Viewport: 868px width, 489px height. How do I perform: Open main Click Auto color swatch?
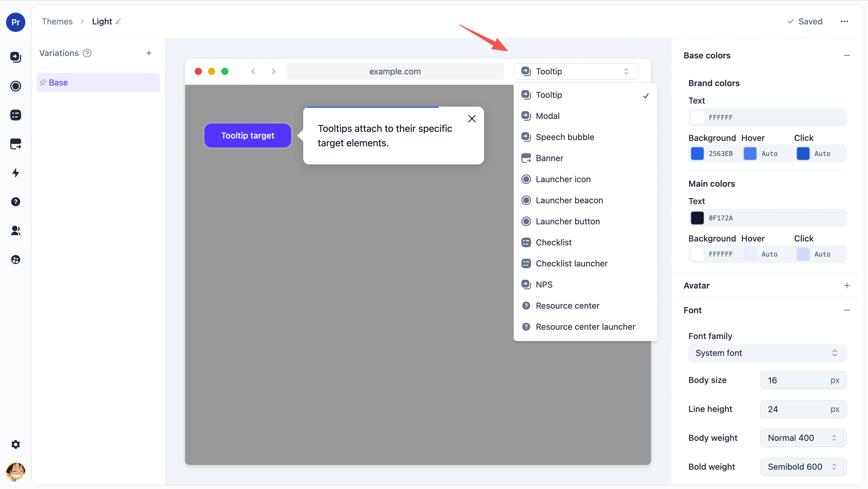click(803, 254)
